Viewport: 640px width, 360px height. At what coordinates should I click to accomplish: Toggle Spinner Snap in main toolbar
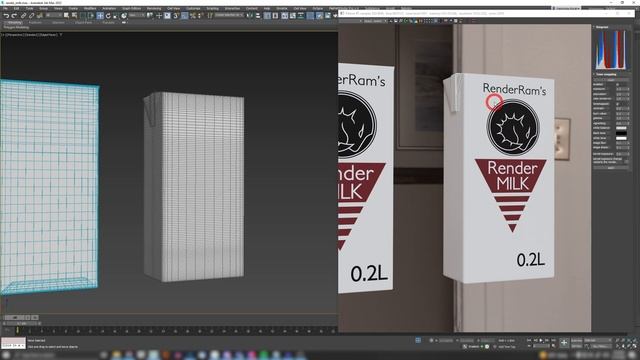click(x=199, y=16)
